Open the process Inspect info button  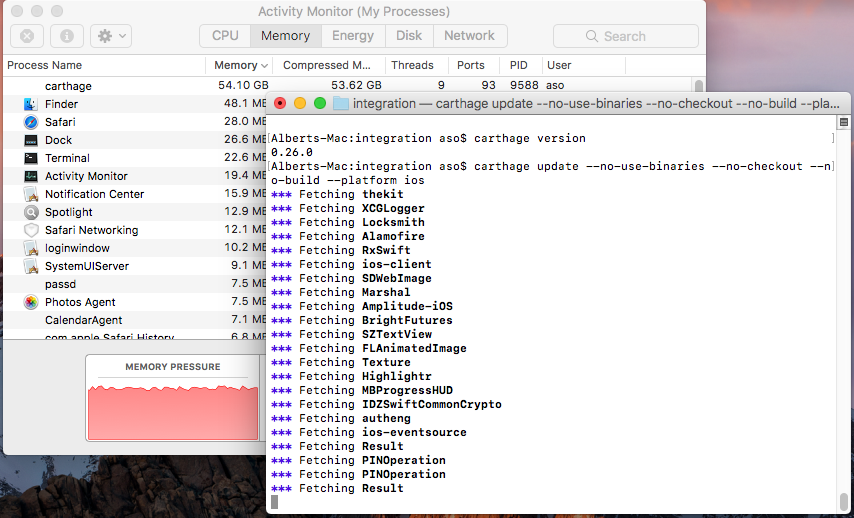pyautogui.click(x=67, y=36)
